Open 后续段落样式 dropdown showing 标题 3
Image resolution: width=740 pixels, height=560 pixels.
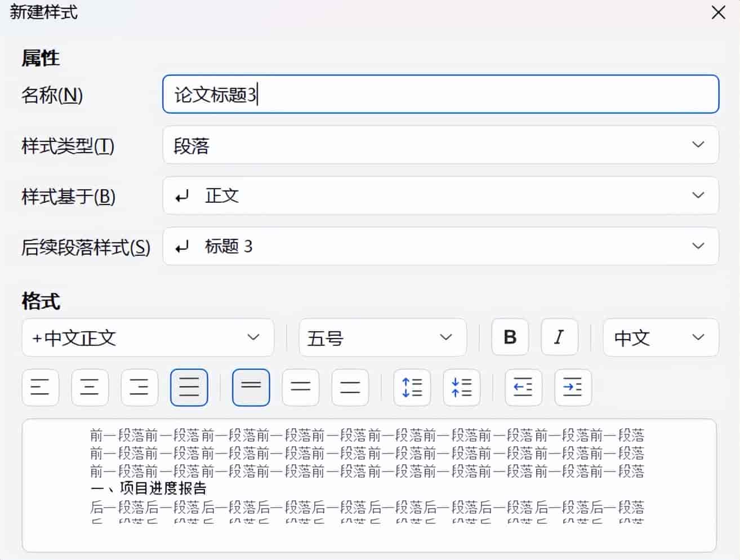[441, 246]
